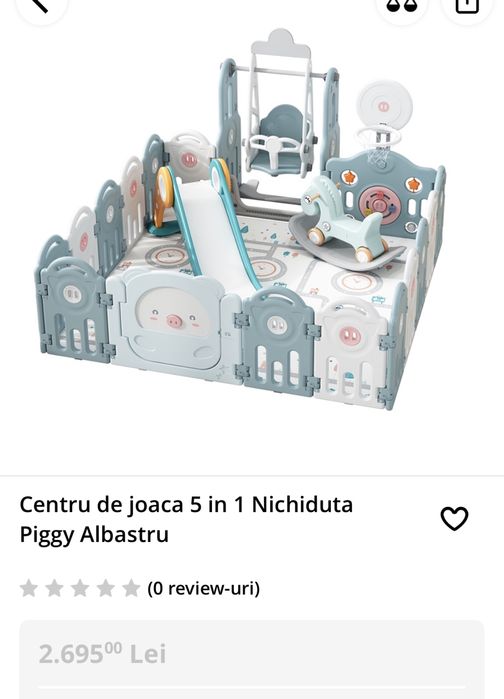
Task: Click the fourth rating star
Action: (106, 588)
